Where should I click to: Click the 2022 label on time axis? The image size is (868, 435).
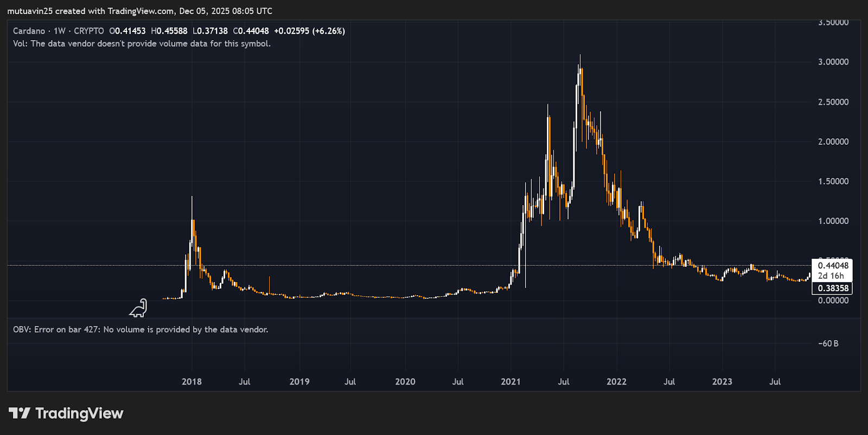coord(616,381)
